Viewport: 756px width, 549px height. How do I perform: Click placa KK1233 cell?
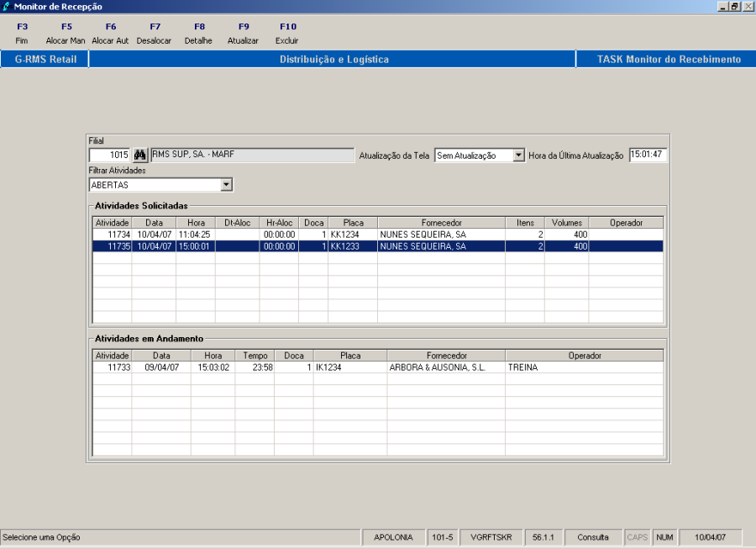353,246
